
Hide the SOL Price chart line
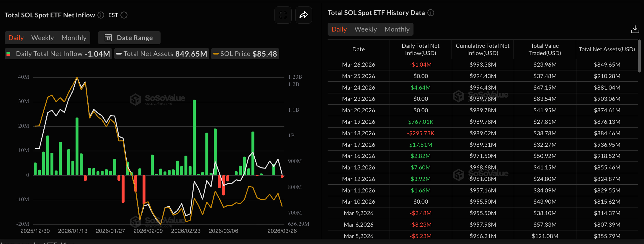pos(245,54)
